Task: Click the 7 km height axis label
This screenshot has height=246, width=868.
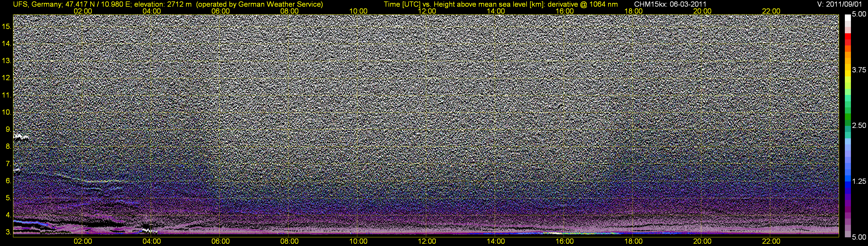Action: coord(8,164)
